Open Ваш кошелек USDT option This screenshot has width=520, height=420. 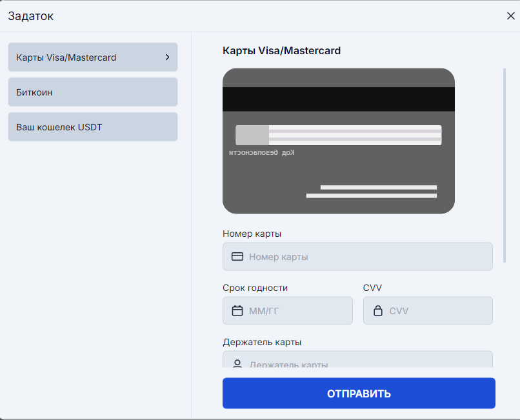(93, 126)
